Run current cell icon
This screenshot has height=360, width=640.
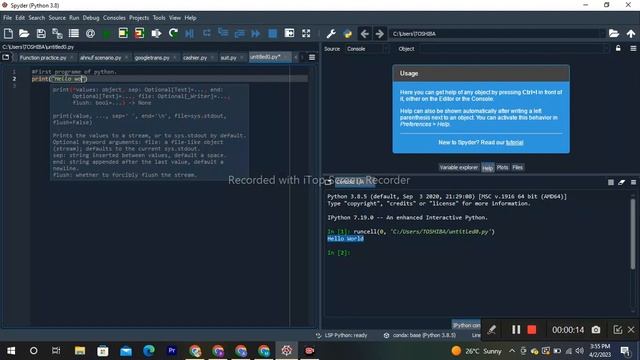(x=123, y=33)
